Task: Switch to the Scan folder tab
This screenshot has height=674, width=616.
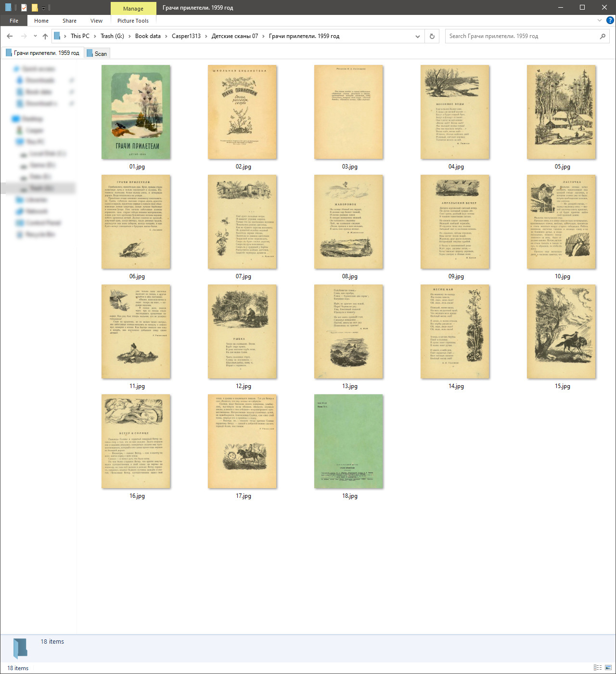Action: (98, 53)
